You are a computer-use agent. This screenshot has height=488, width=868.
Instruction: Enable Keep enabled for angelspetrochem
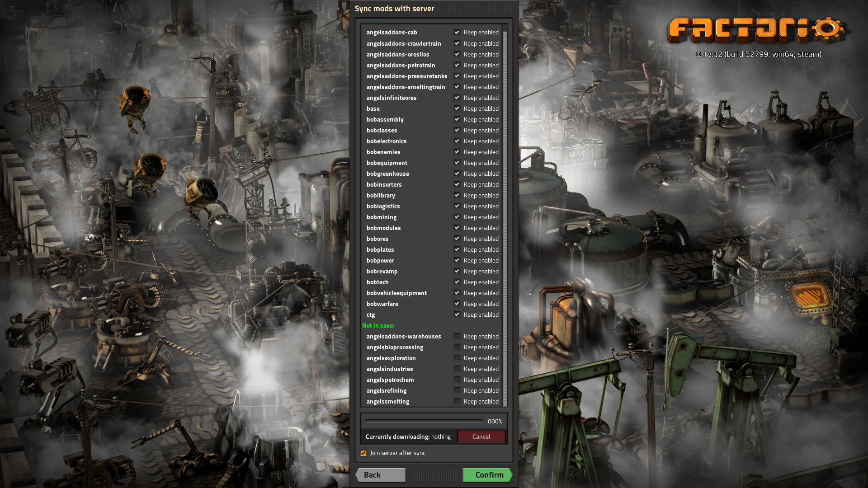457,380
